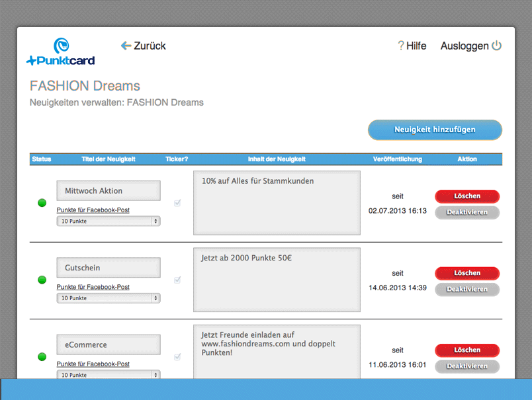Toggle Ticker checkbox for eCommerce row
532x400 pixels.
click(177, 356)
